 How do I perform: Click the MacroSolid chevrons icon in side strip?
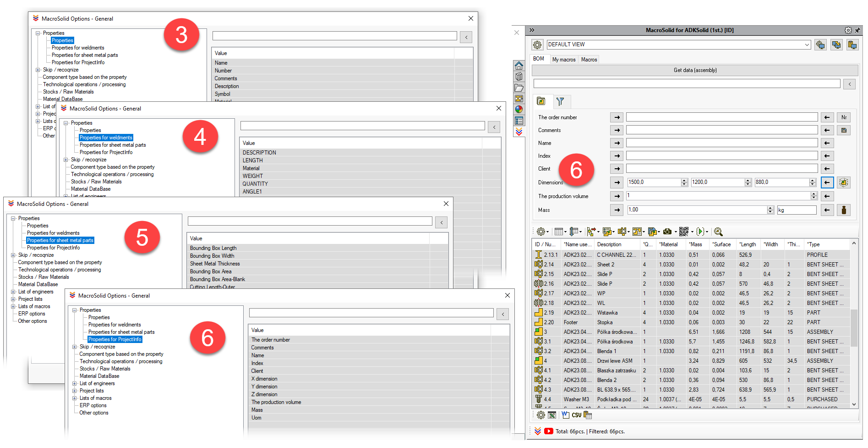tap(519, 132)
